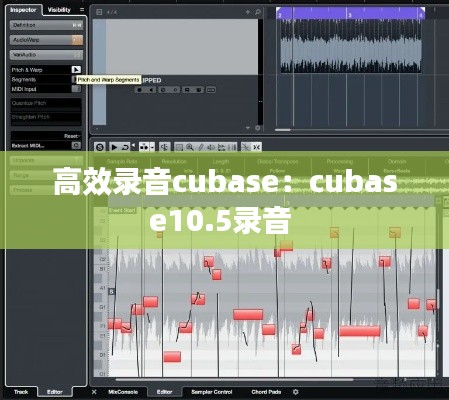Expand the Hitpoints inspector section
The image size is (449, 400).
46,160
